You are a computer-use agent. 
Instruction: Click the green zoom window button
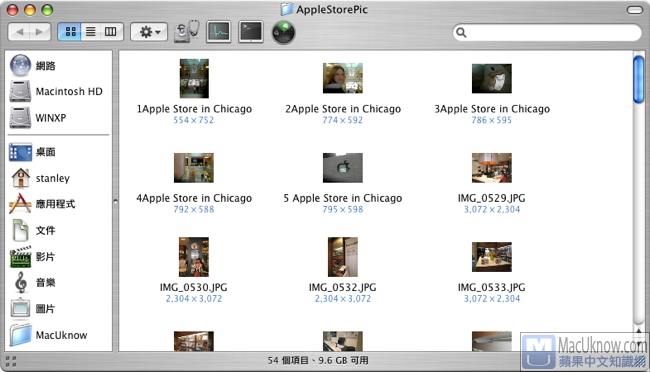47,10
